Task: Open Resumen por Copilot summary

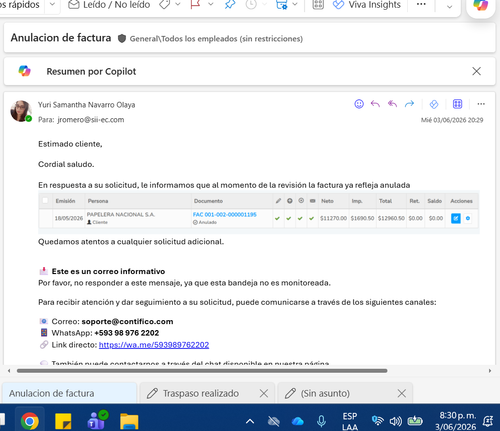Action: pos(91,71)
